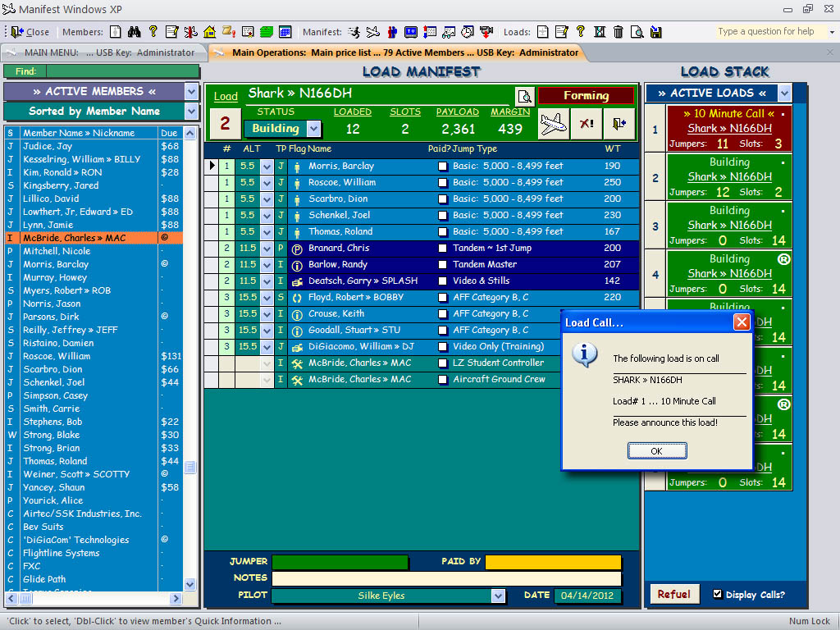The image size is (840, 630).
Task: Click the blue TV monitor icon
Action: pyautogui.click(x=411, y=32)
